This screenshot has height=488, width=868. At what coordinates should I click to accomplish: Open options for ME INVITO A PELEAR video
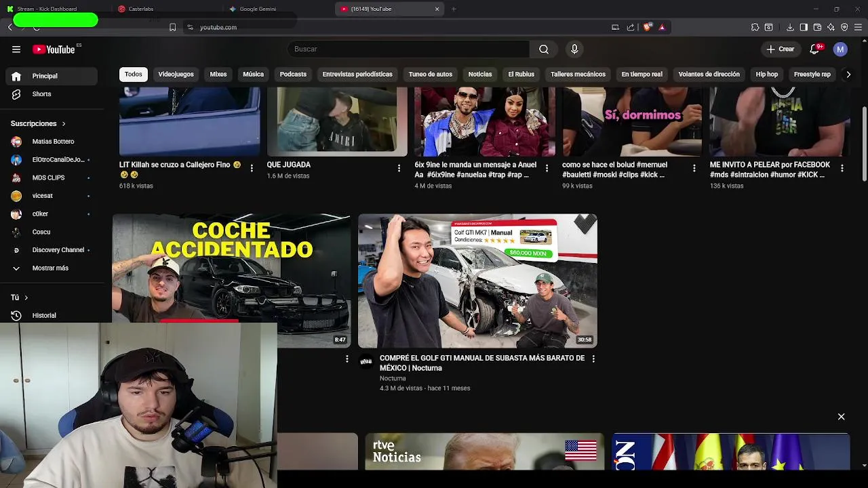[x=842, y=168]
